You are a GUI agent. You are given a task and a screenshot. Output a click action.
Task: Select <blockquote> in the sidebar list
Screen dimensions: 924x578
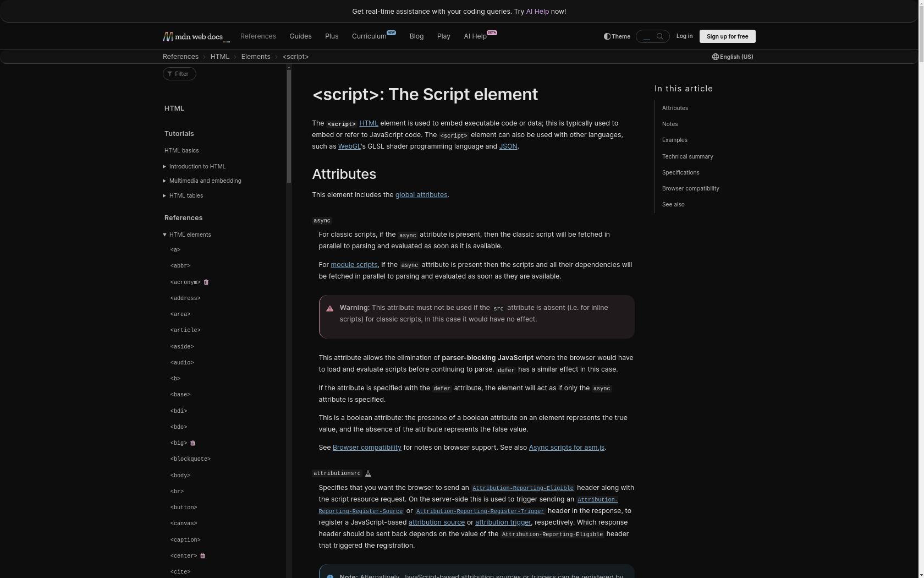pyautogui.click(x=190, y=459)
